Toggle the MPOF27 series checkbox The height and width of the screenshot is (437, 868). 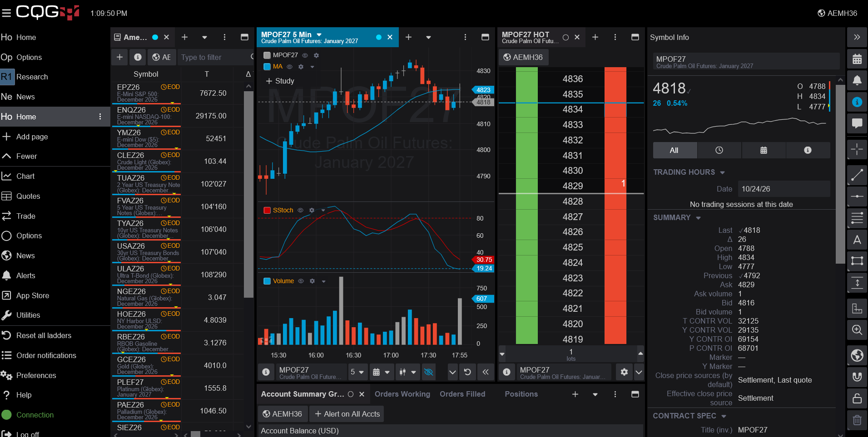pyautogui.click(x=267, y=55)
